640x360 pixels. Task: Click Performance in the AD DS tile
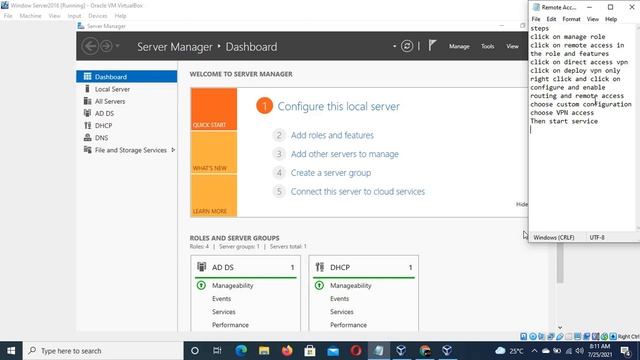pyautogui.click(x=230, y=325)
